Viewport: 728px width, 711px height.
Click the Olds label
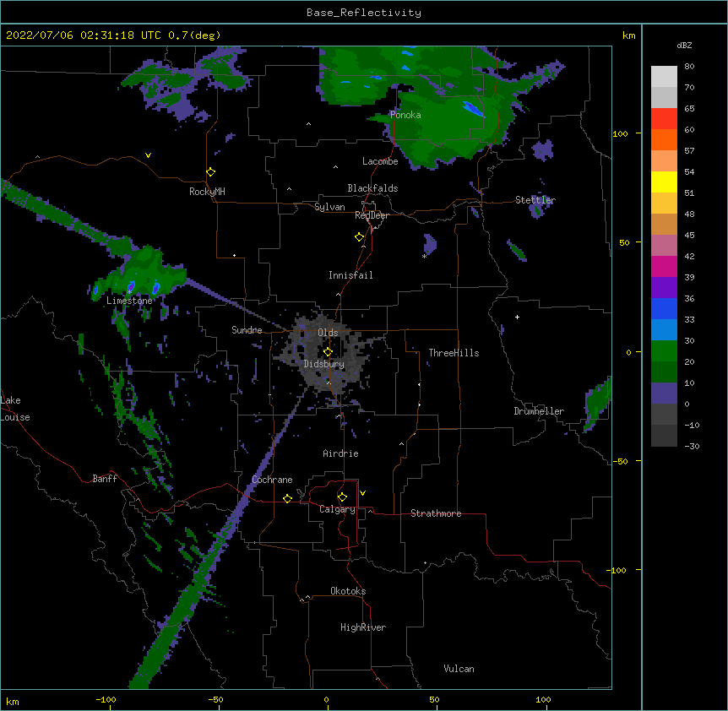[328, 333]
